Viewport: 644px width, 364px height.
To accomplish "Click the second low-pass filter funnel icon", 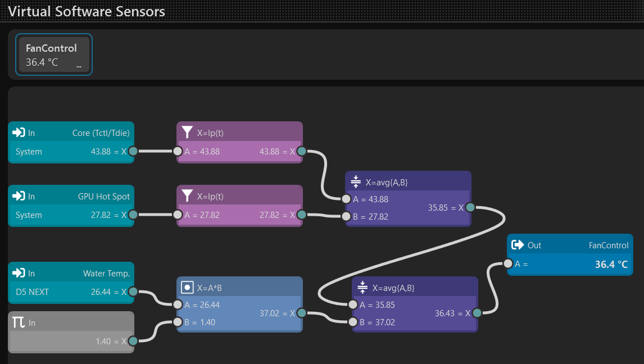I will point(187,196).
